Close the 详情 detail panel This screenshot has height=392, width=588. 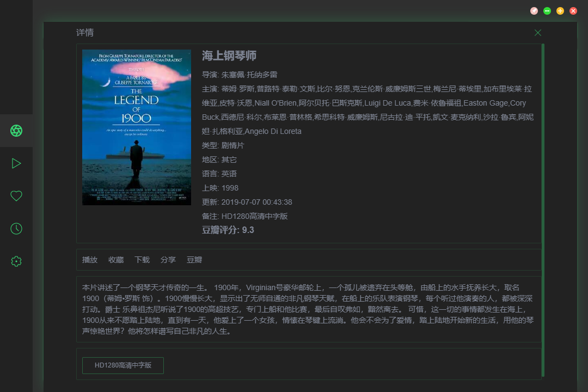tap(538, 33)
